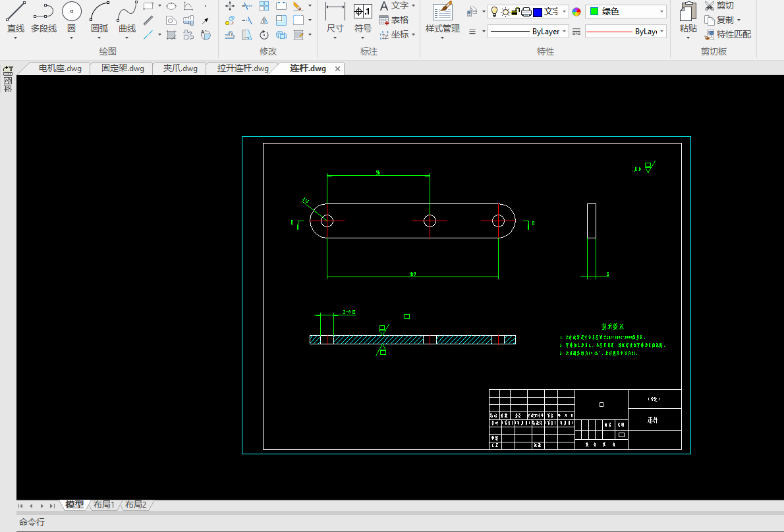Pick the 曲线 spline curve tool

click(x=127, y=12)
